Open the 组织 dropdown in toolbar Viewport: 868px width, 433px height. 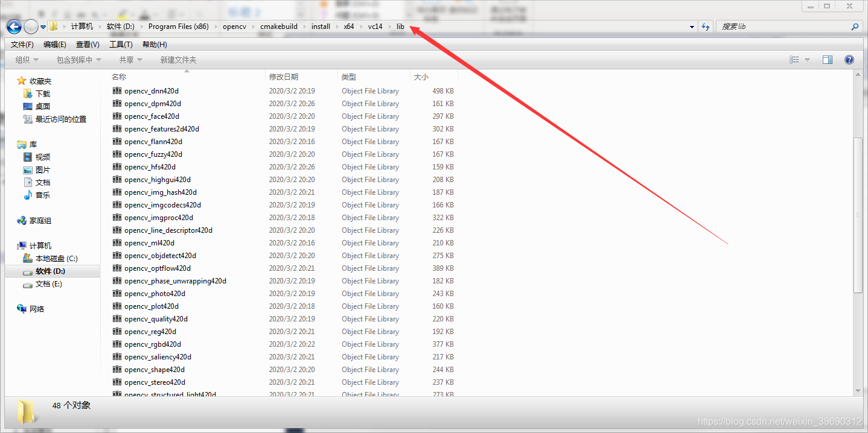(x=27, y=60)
